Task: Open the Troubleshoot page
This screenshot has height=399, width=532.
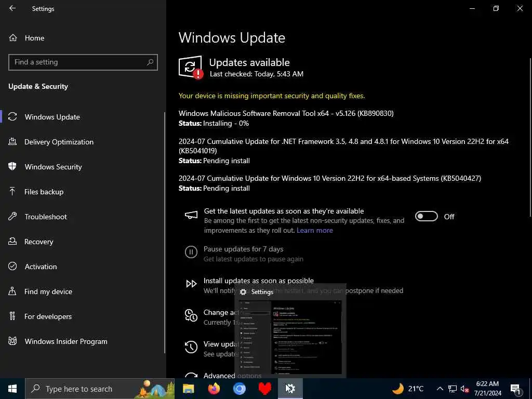Action: tap(46, 217)
